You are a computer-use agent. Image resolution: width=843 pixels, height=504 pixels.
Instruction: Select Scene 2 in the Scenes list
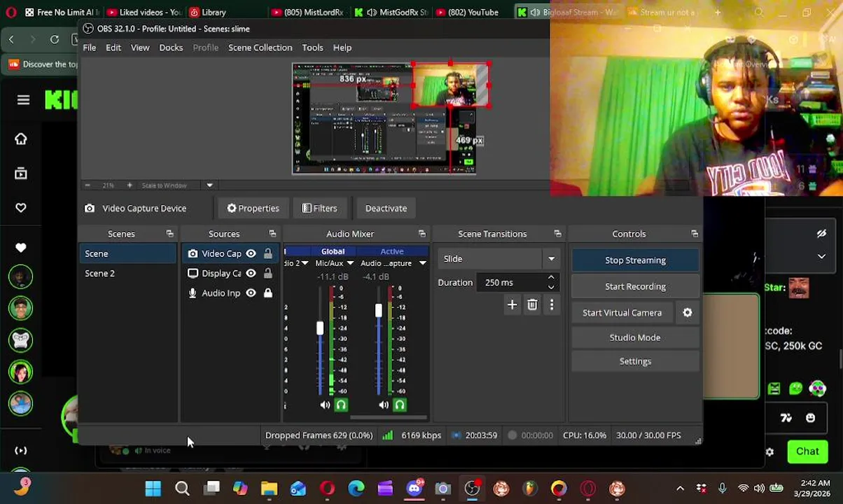tap(128, 273)
